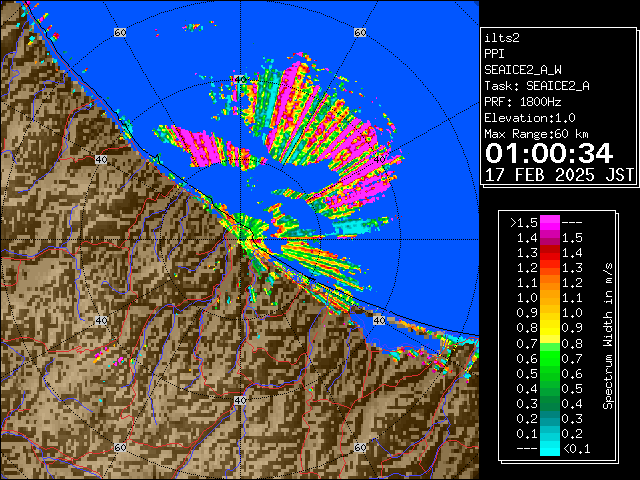
Task: Pick the magenta swatch at the legend top
Action: 550,223
